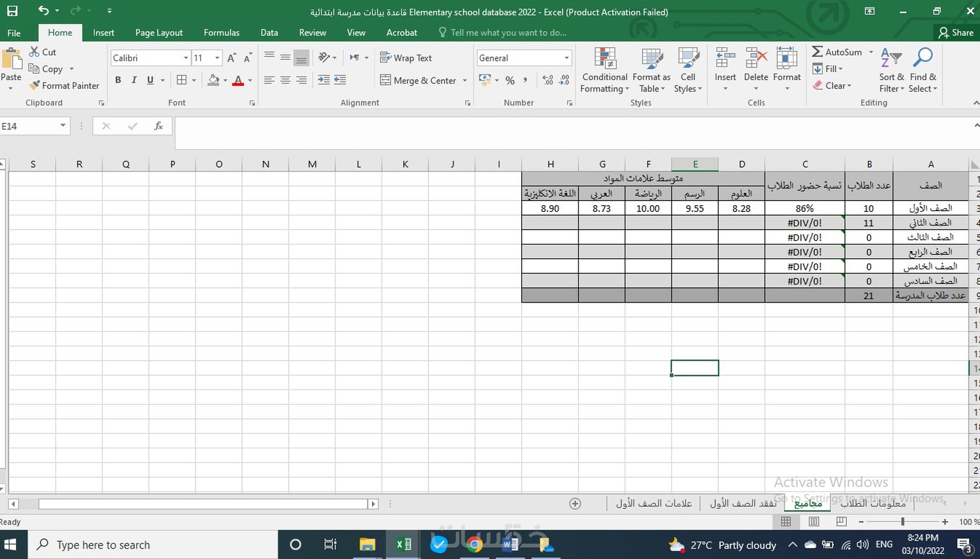Open the font size dropdown
The image size is (980, 559).
pyautogui.click(x=217, y=58)
